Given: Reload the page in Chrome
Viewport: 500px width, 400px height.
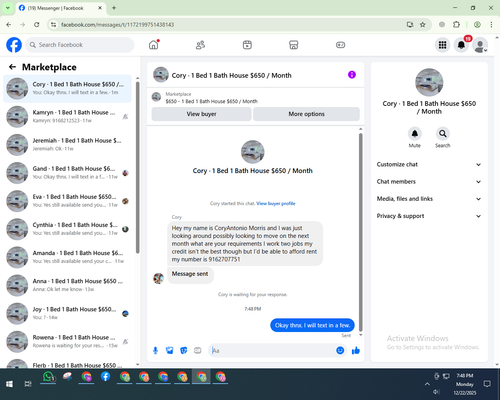Looking at the screenshot, I should point(37,25).
